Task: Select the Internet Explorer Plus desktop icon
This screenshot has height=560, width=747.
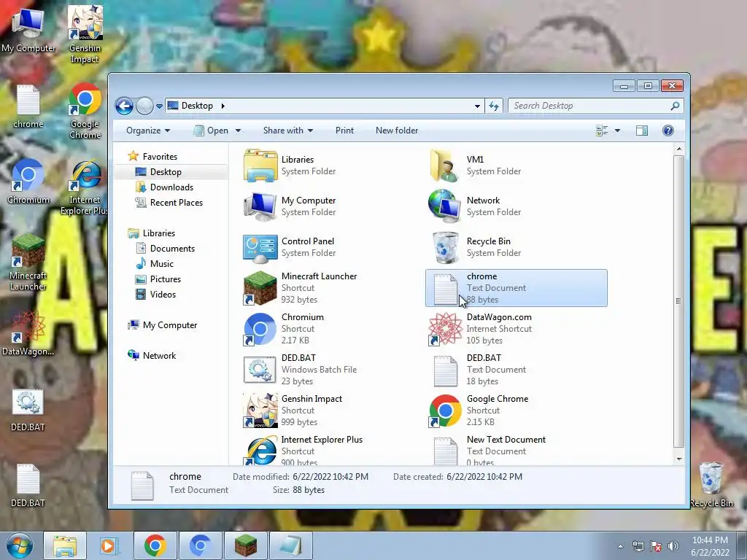Action: tap(85, 187)
